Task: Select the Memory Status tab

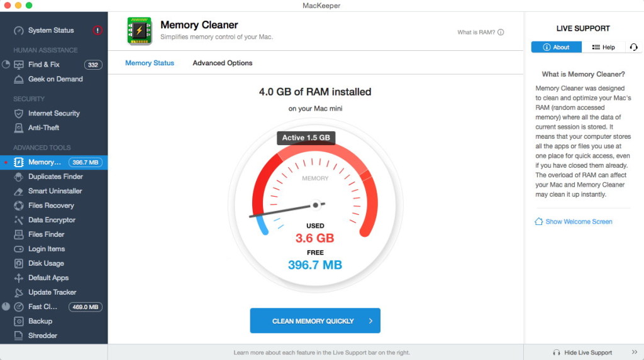Action: click(150, 63)
